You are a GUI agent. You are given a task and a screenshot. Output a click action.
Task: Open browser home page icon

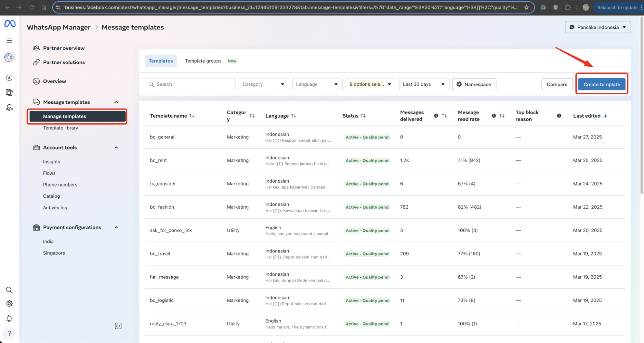coord(44,7)
